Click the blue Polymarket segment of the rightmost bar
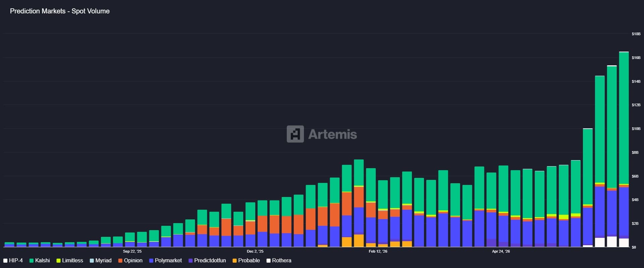Image resolution: width=644 pixels, height=268 pixels. coord(624,211)
